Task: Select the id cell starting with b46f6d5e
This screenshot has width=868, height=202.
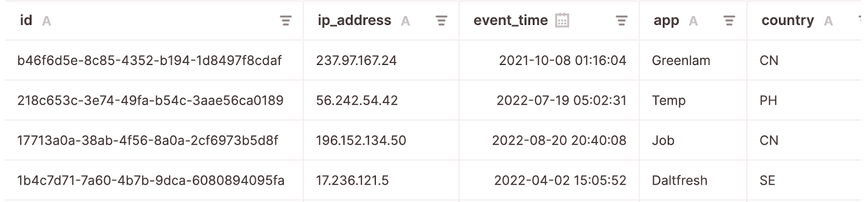Action: [x=154, y=60]
